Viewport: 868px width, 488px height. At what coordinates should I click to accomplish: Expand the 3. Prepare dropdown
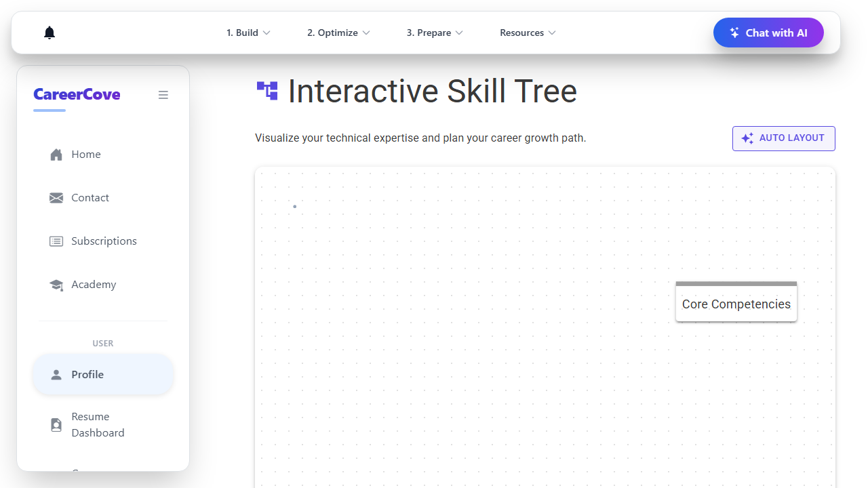(x=435, y=33)
